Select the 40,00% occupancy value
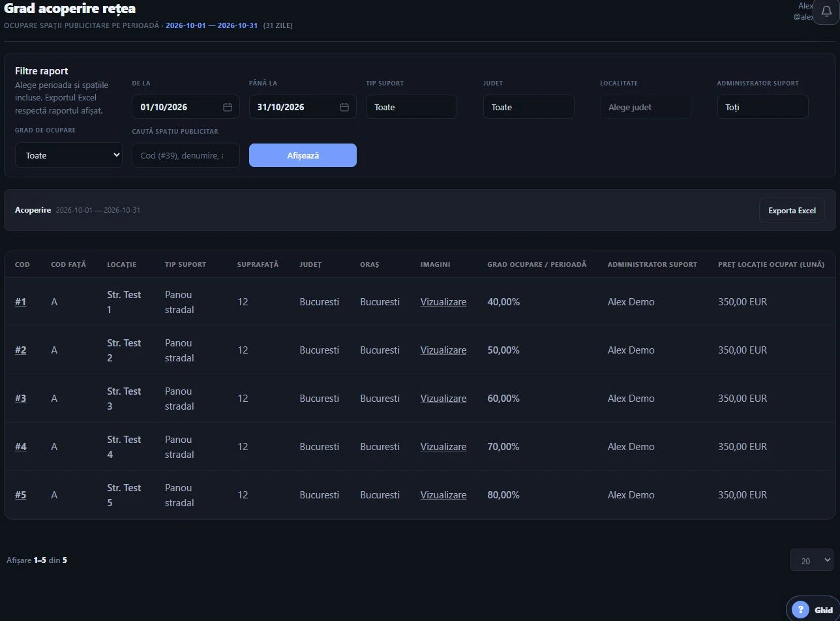 [x=503, y=302]
